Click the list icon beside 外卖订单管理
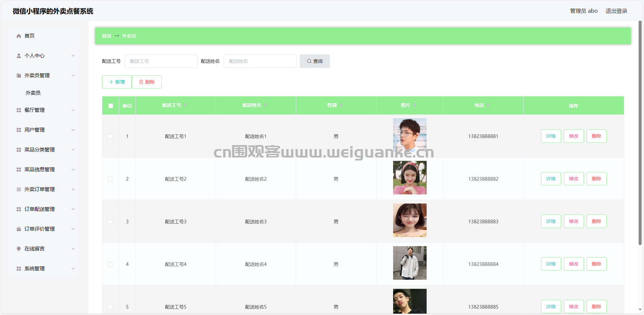 [19, 189]
